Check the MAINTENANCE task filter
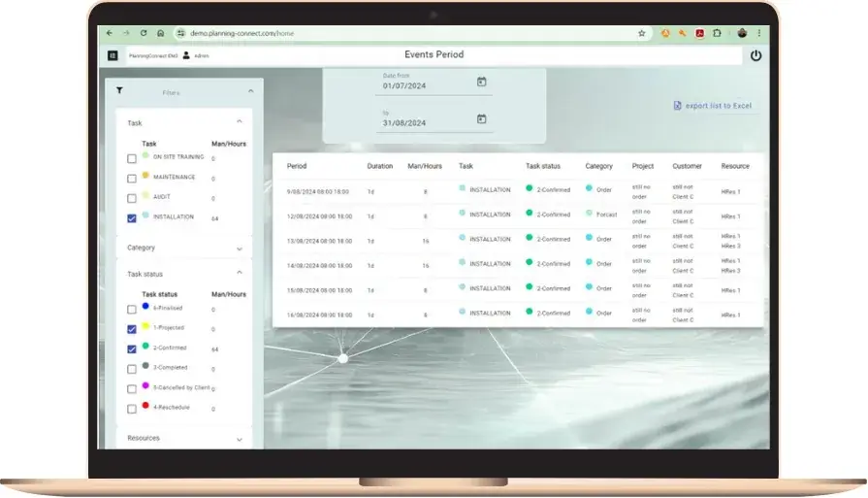This screenshot has height=498, width=868. (x=132, y=179)
